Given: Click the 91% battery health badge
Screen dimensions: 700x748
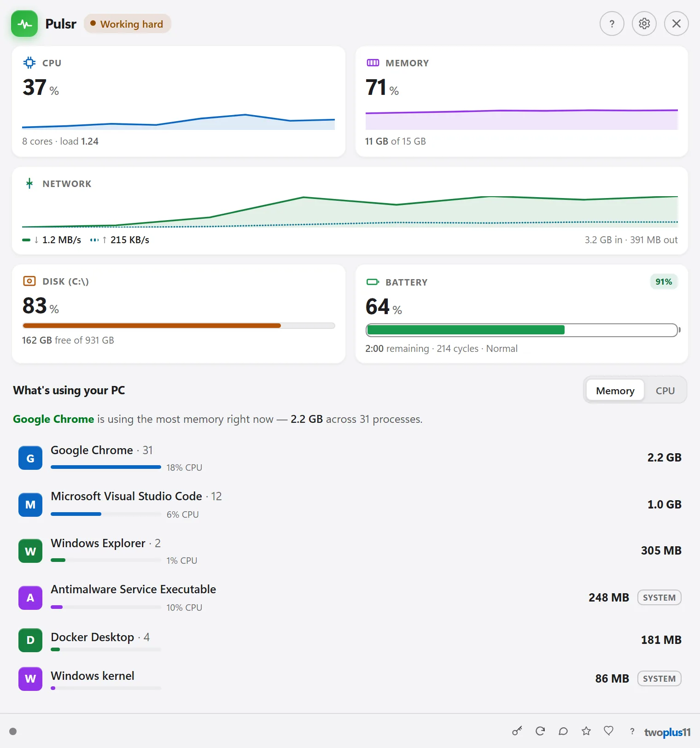Looking at the screenshot, I should point(664,282).
